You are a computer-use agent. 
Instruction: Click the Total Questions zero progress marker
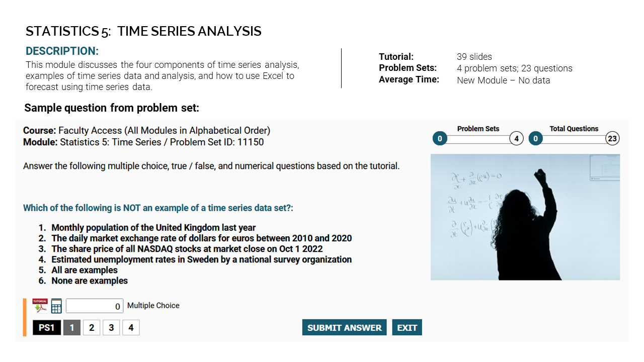coord(535,138)
